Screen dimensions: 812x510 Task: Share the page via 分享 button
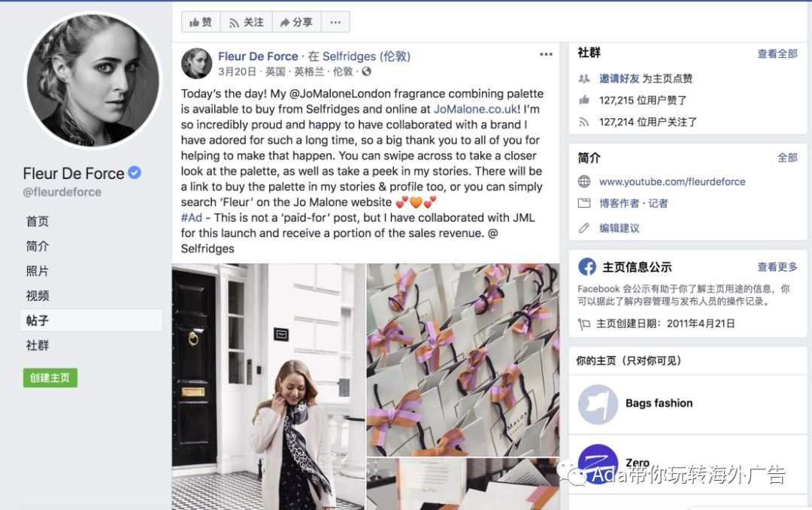[297, 23]
